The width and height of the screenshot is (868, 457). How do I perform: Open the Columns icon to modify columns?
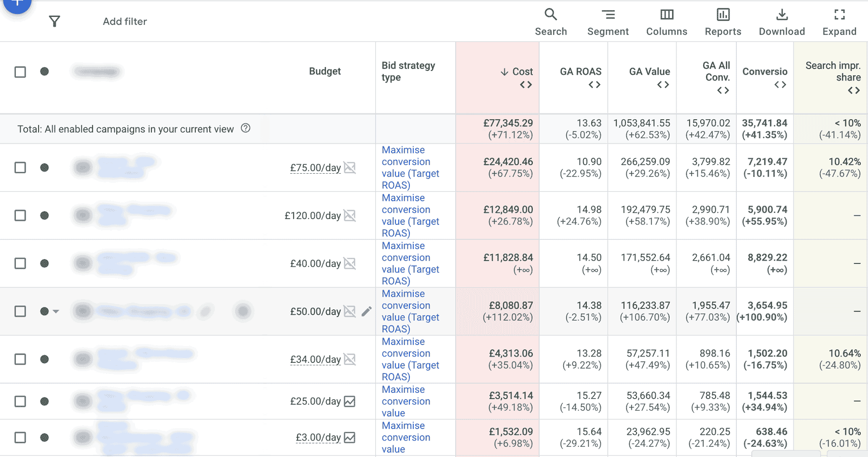tap(666, 15)
